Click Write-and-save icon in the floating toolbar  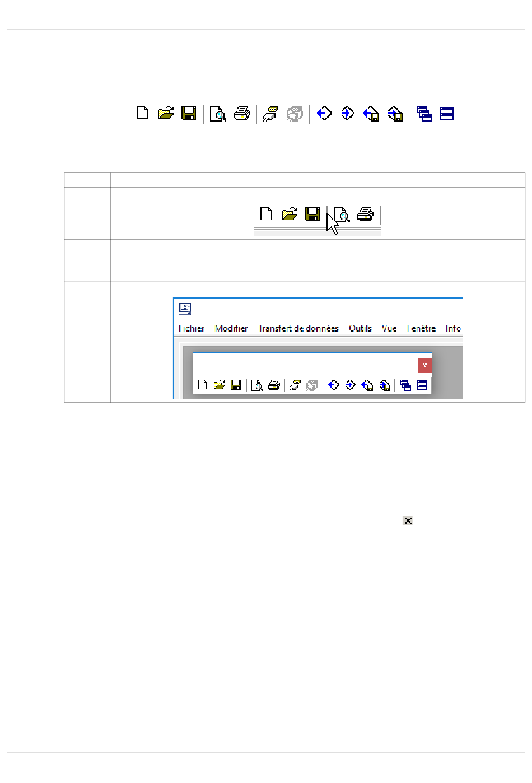tap(385, 385)
